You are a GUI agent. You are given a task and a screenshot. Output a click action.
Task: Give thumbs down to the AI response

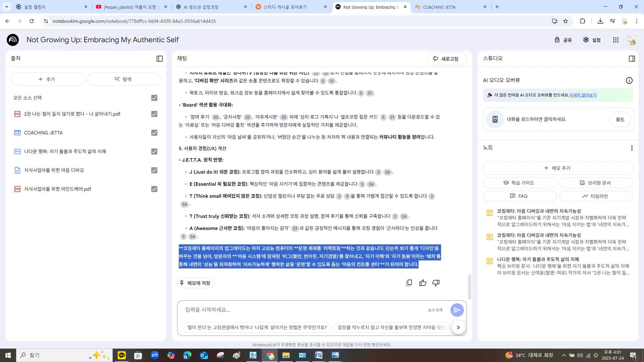tap(436, 283)
